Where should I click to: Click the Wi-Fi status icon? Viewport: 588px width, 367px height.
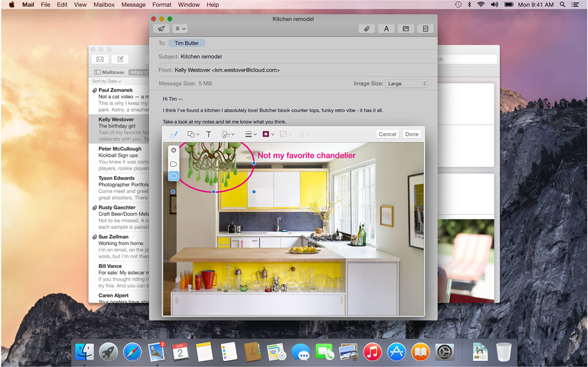[480, 4]
